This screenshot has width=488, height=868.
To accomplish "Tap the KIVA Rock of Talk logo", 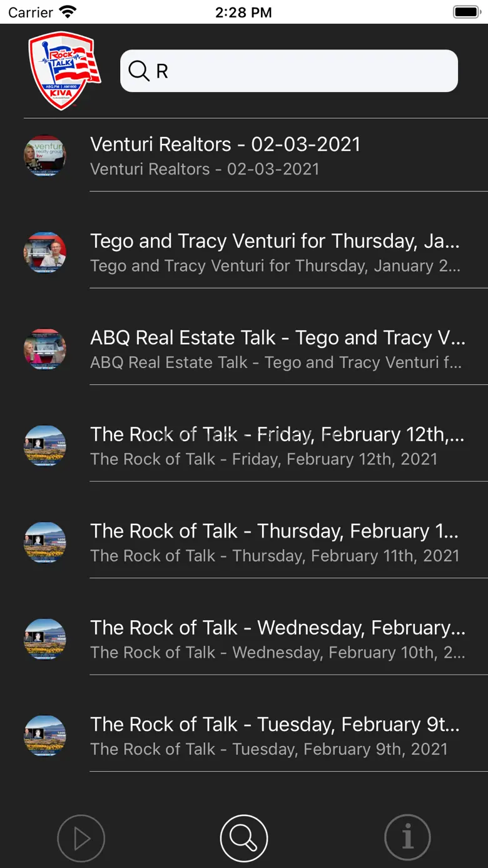I will (64, 70).
